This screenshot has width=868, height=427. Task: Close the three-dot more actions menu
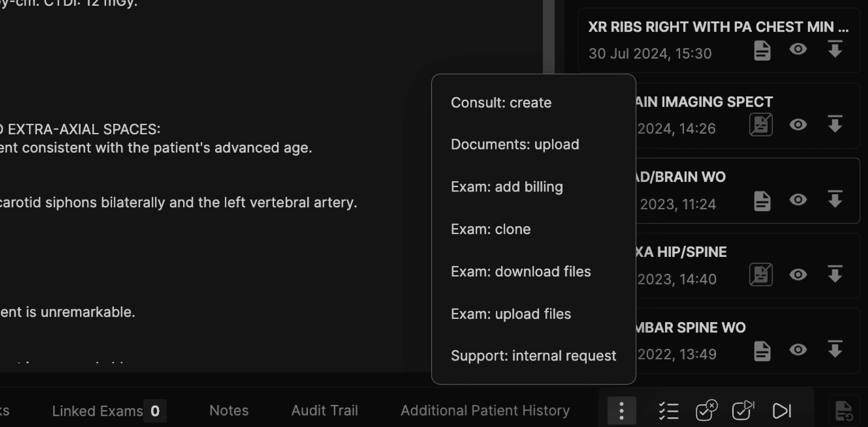tap(622, 410)
